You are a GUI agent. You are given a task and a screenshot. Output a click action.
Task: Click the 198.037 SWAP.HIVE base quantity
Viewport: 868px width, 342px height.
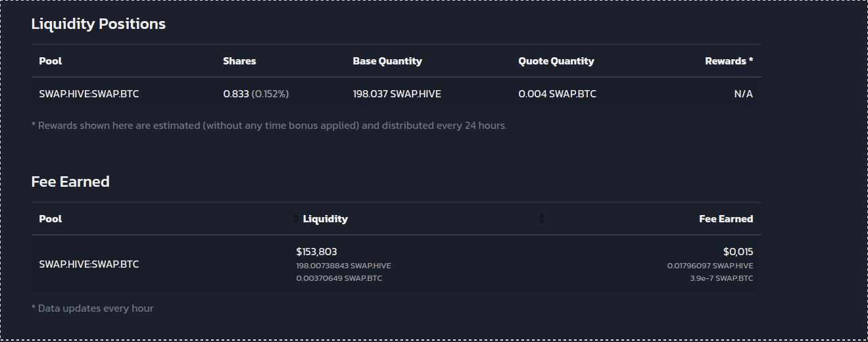(x=397, y=94)
